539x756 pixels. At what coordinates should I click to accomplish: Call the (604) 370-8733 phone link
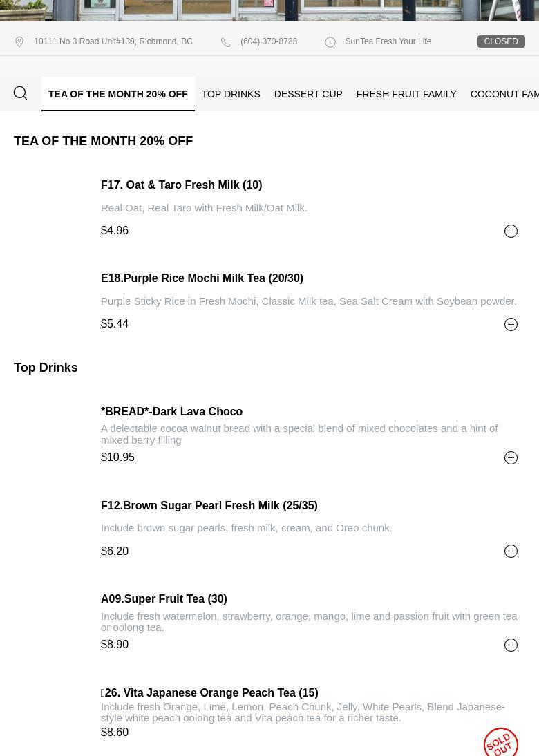coord(269,41)
